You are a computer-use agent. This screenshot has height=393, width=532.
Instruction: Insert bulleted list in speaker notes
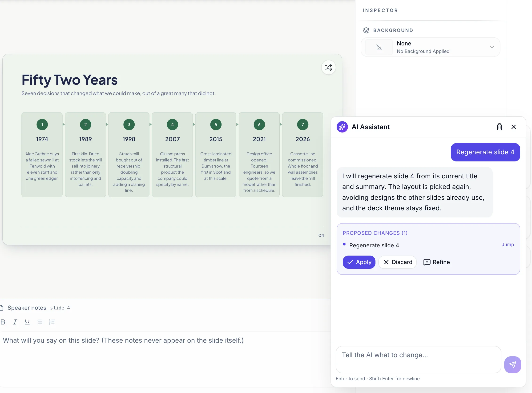point(40,322)
